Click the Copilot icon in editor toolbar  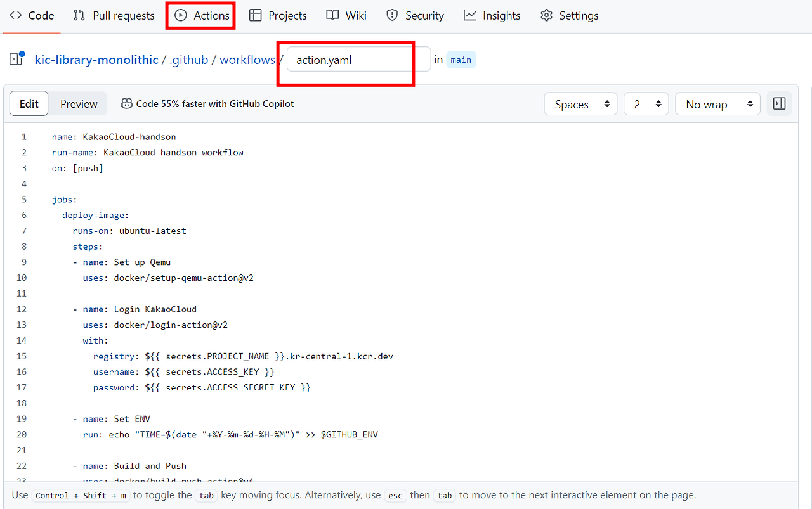[x=127, y=104]
